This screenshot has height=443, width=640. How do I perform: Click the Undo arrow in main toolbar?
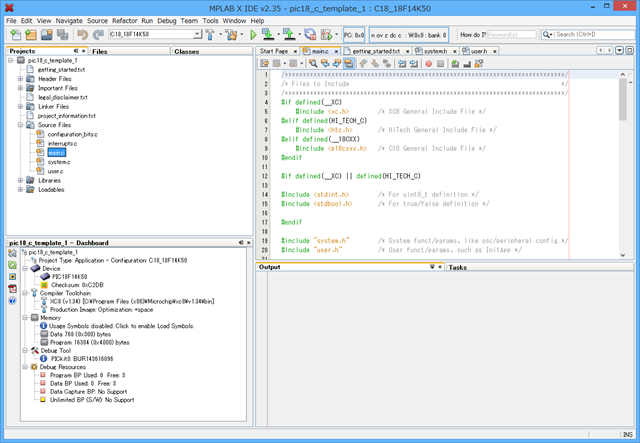pos(81,35)
